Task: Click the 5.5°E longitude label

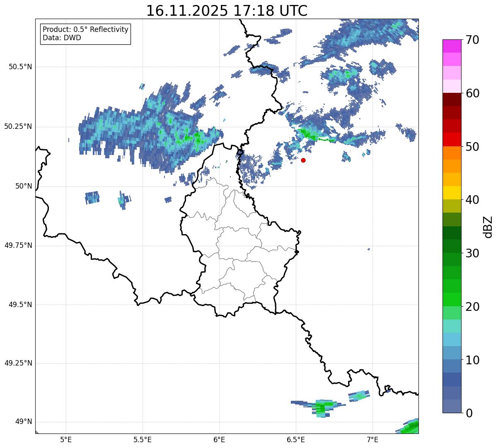Action: [143, 439]
